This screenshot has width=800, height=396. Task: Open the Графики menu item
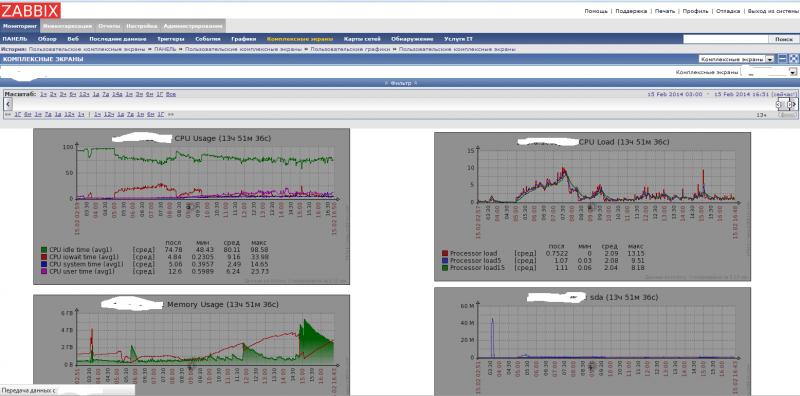pyautogui.click(x=243, y=39)
